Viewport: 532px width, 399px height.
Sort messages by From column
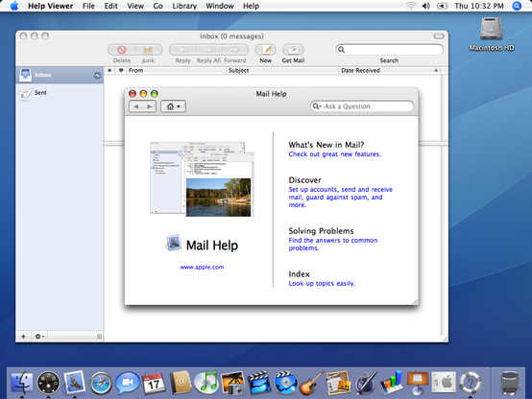(176, 71)
